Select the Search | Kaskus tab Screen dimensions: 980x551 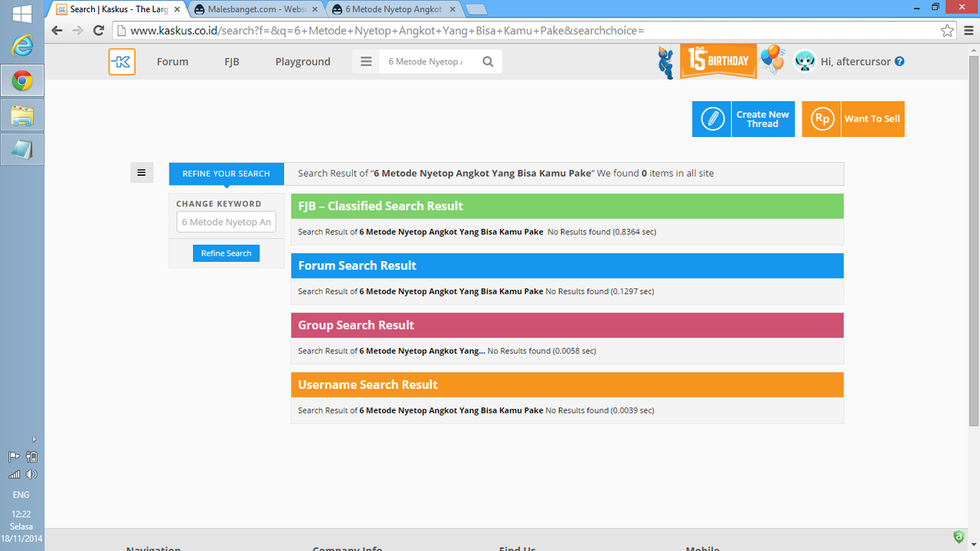pos(119,9)
